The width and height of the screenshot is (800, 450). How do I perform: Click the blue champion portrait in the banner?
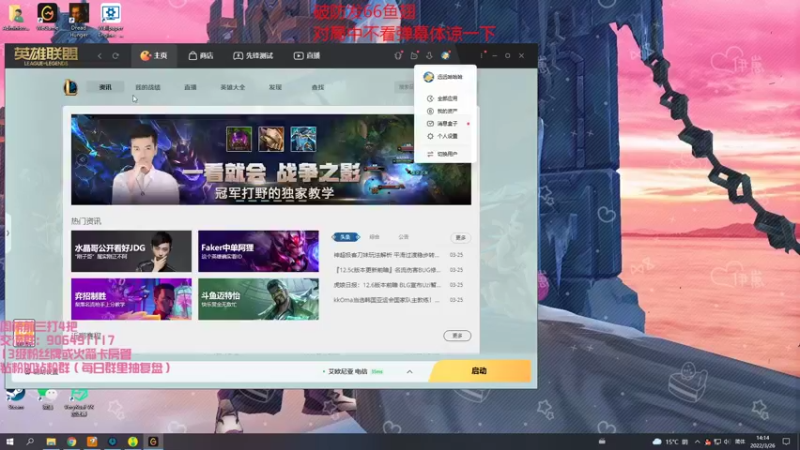[304, 139]
